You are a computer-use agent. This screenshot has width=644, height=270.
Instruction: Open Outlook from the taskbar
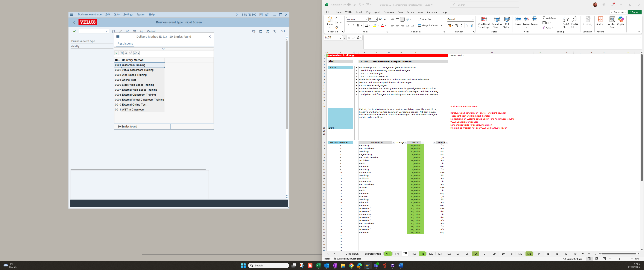coord(326,265)
